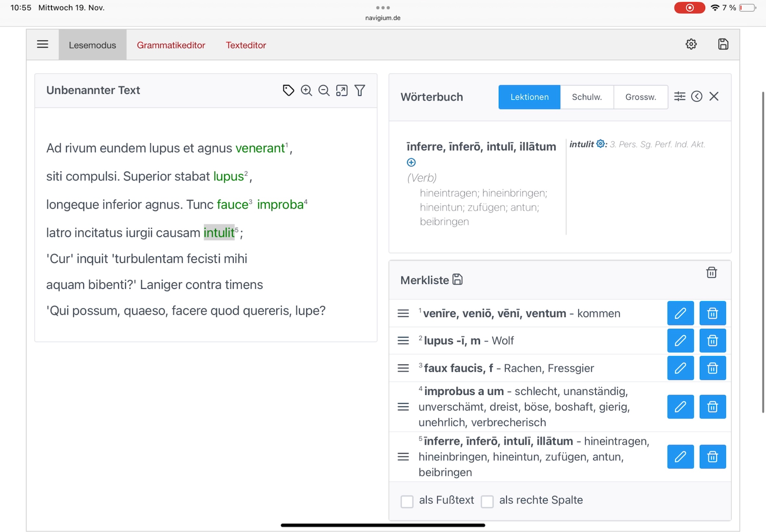Zoom out of the Latin text
The image size is (766, 532).
pyautogui.click(x=324, y=90)
